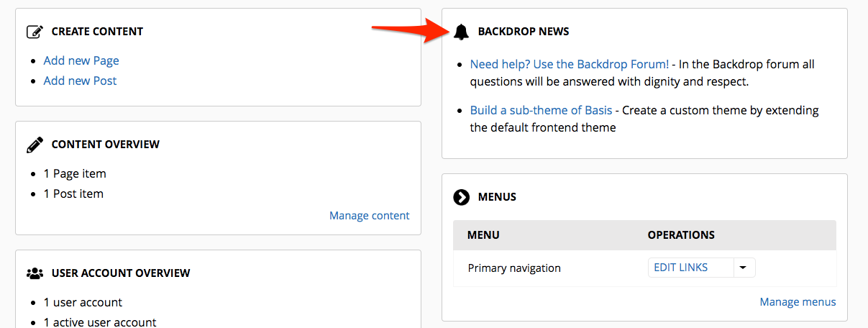
Task: Click the User Account Overview people icon
Action: (35, 273)
